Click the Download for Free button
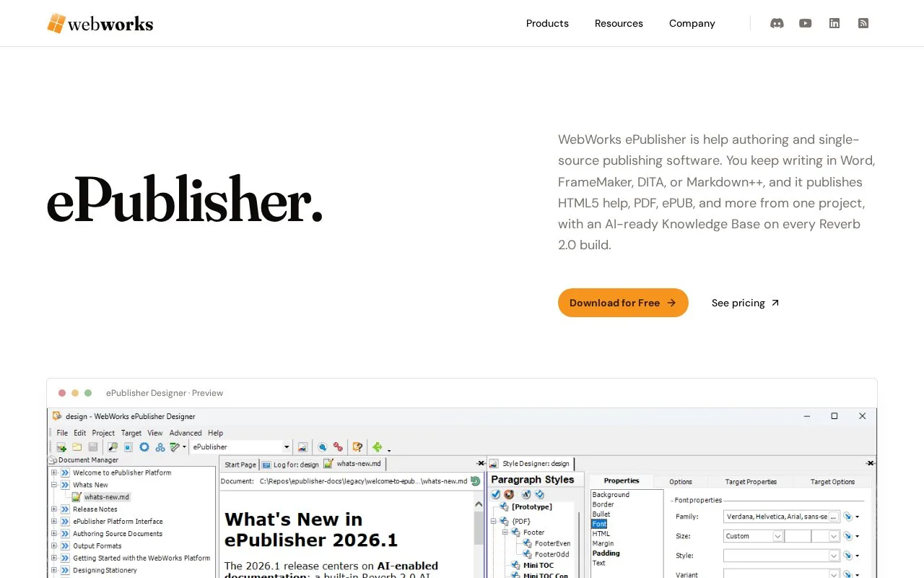Screen dimensions: 924x578 (623, 303)
